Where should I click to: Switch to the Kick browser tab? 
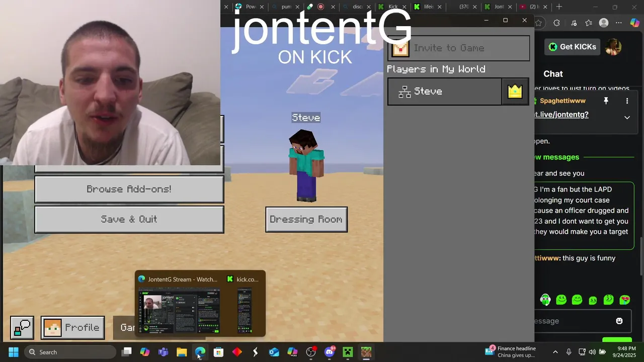(x=392, y=7)
